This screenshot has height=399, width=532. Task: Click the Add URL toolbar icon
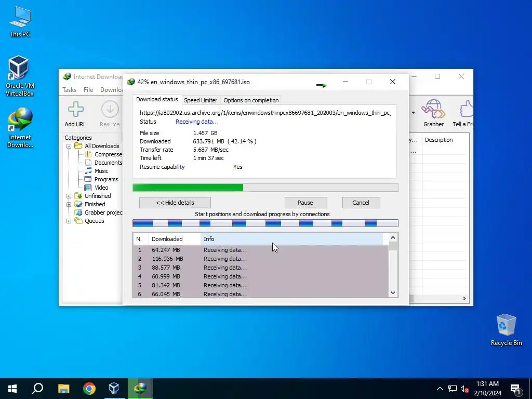click(75, 114)
